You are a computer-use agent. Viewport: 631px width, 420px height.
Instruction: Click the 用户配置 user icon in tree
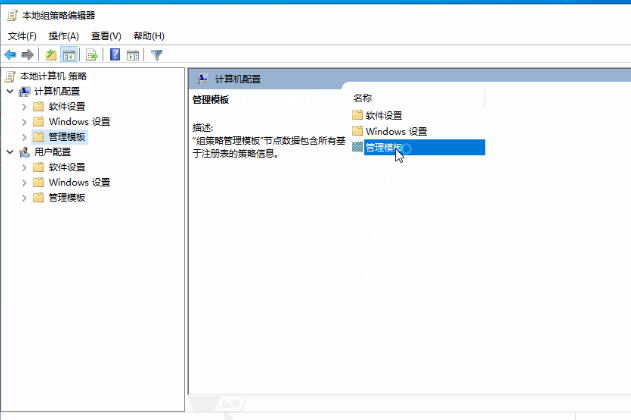25,152
